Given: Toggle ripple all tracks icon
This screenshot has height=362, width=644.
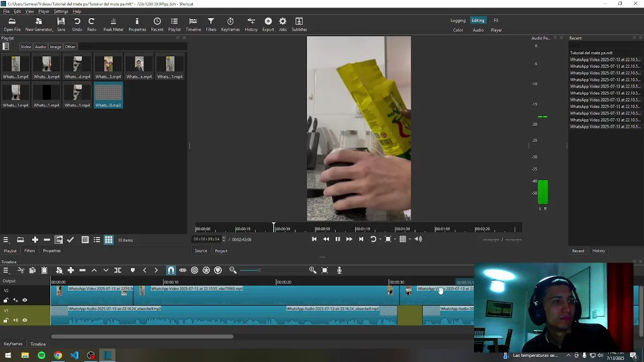Looking at the screenshot, I should (206, 270).
